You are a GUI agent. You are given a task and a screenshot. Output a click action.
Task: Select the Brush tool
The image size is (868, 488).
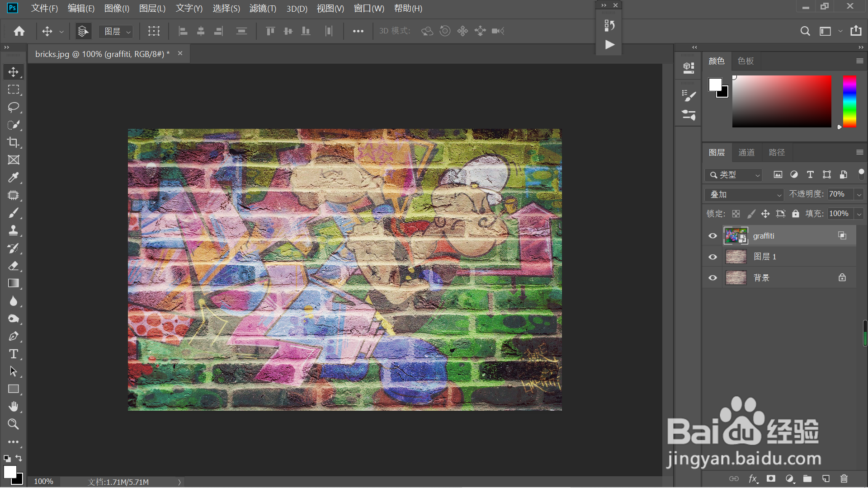(x=14, y=213)
